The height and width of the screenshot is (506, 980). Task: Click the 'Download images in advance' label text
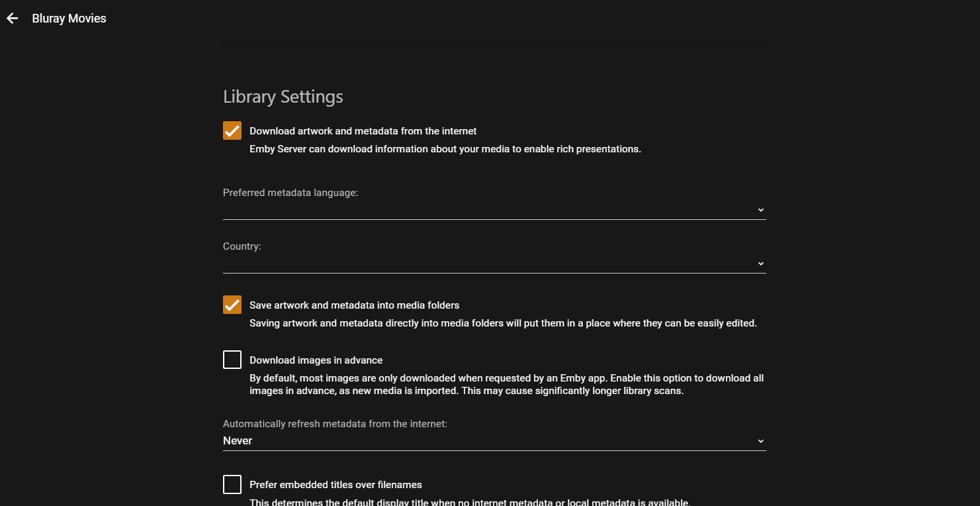pyautogui.click(x=316, y=360)
